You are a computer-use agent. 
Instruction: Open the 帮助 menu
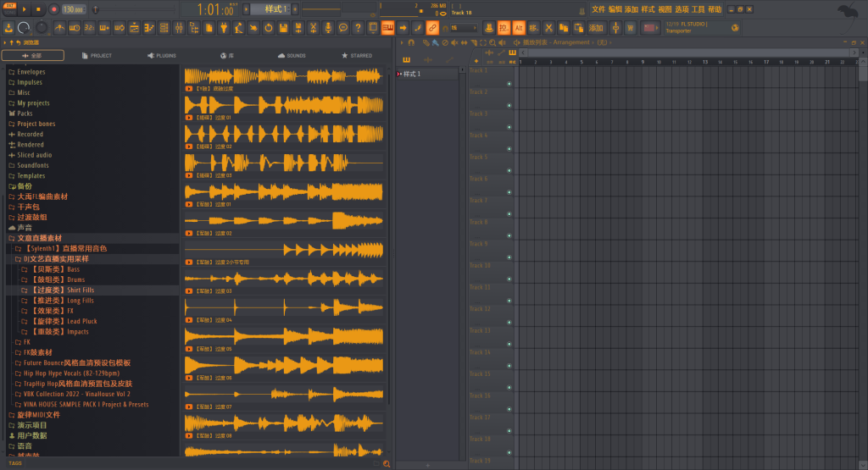click(x=715, y=9)
